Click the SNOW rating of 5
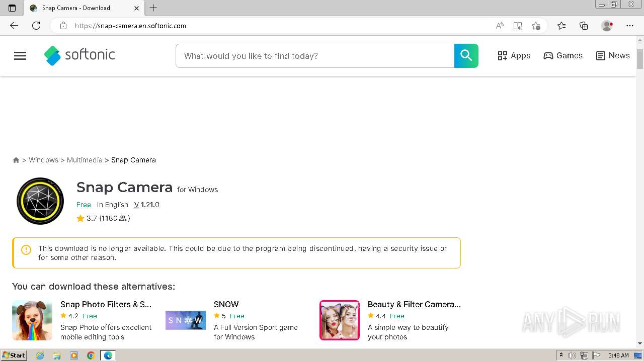This screenshot has height=362, width=644. point(220,316)
